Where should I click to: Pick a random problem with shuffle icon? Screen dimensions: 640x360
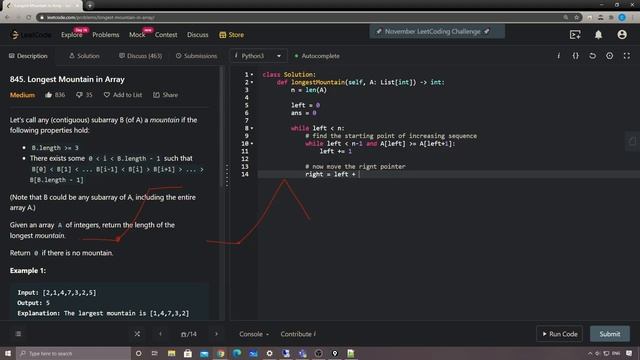tap(137, 334)
